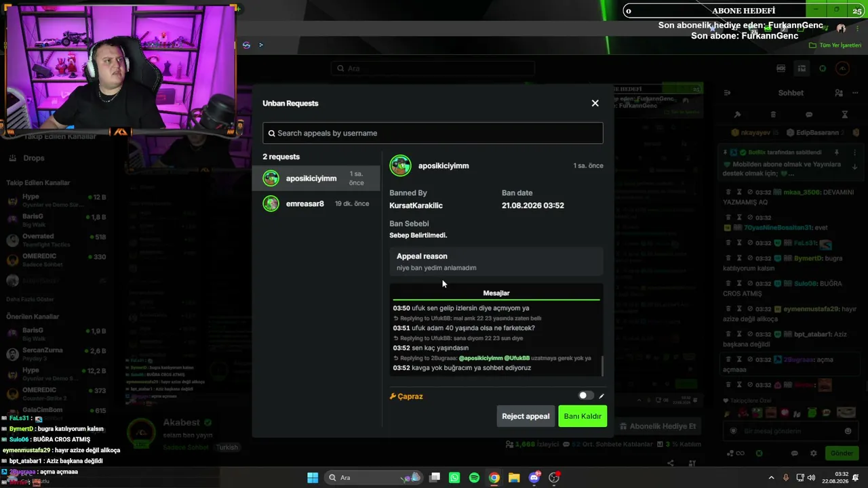Focus the dimmed Ara search bar on page
The height and width of the screenshot is (488, 868).
tap(433, 68)
